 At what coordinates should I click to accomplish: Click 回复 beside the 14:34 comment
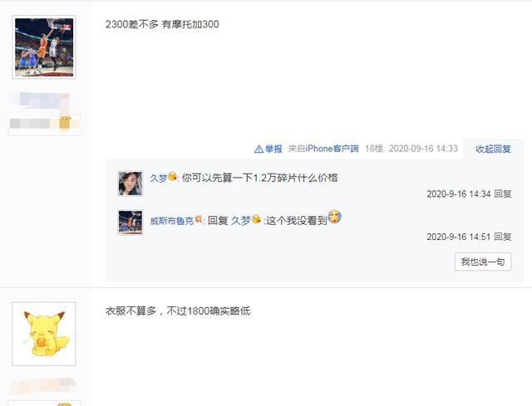tap(502, 193)
